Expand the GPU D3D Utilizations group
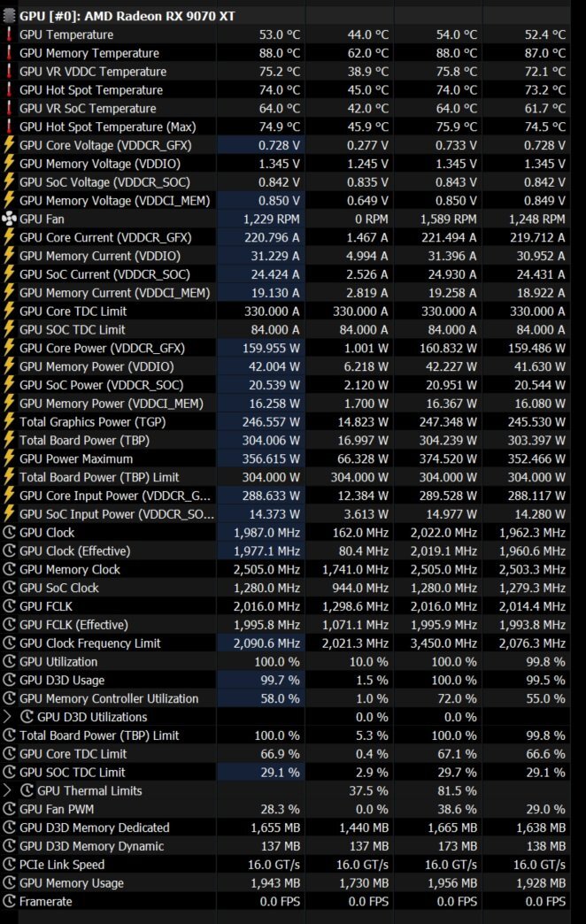Viewport: 586px width, 924px height. [7, 717]
